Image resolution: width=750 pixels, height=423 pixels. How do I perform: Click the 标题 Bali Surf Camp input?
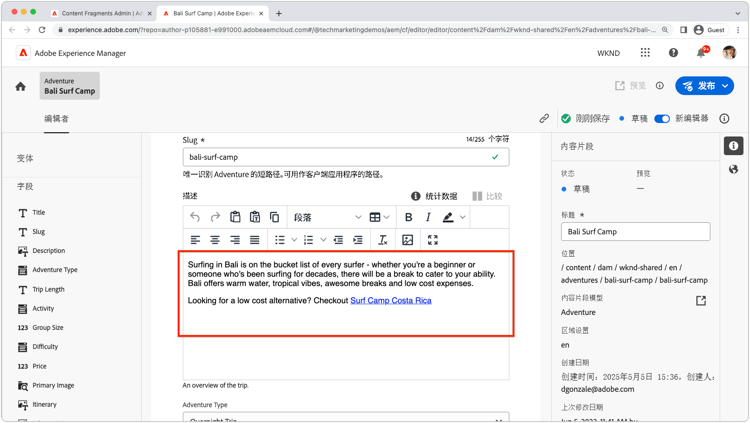[x=636, y=232]
